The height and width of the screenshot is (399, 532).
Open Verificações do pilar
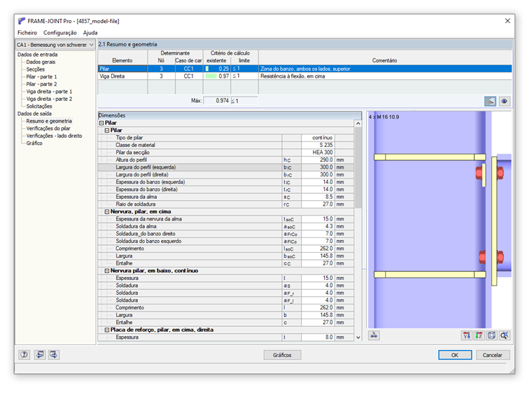tap(48, 129)
